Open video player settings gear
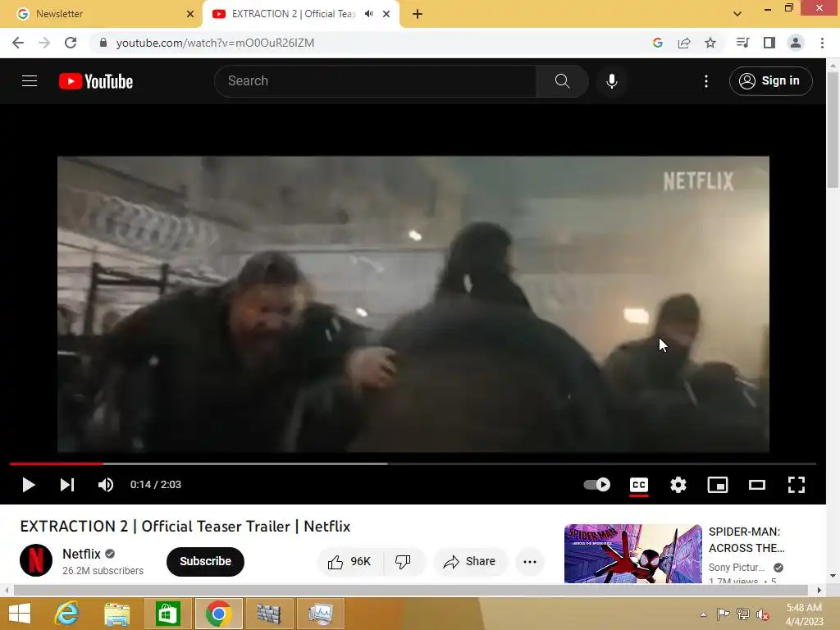This screenshot has width=840, height=630. click(x=678, y=485)
